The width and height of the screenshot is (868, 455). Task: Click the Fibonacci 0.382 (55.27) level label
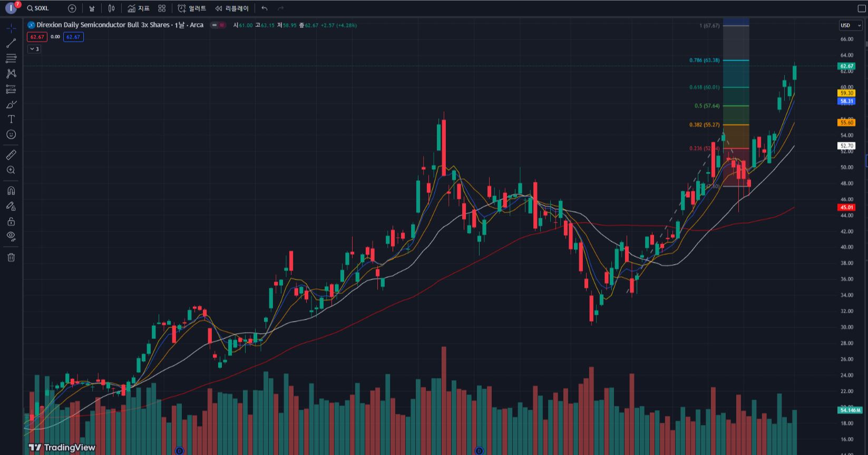704,125
